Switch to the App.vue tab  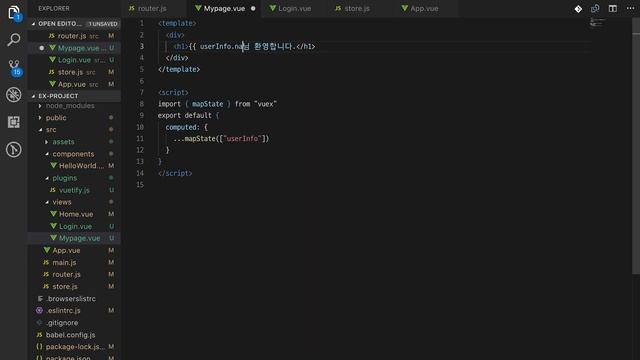tap(424, 9)
